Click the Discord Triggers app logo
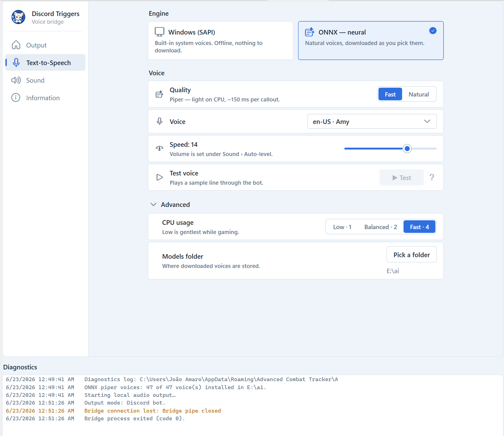 coord(18,17)
